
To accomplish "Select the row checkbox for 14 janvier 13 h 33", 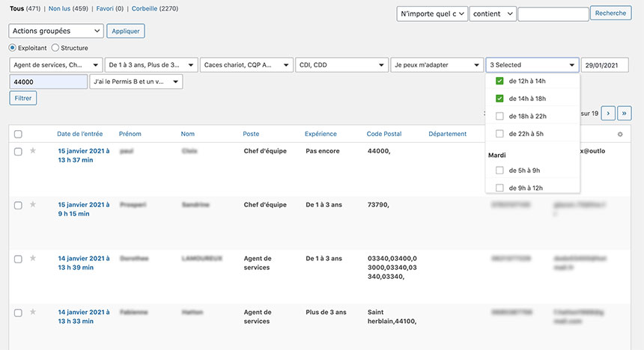I will tap(18, 313).
